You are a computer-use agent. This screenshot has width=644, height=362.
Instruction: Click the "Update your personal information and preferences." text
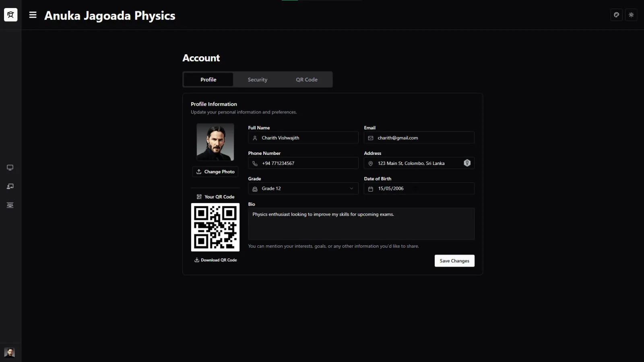point(244,112)
